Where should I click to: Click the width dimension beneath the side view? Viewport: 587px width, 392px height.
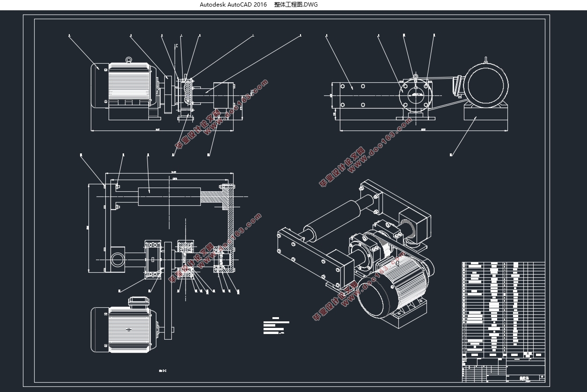[424, 131]
